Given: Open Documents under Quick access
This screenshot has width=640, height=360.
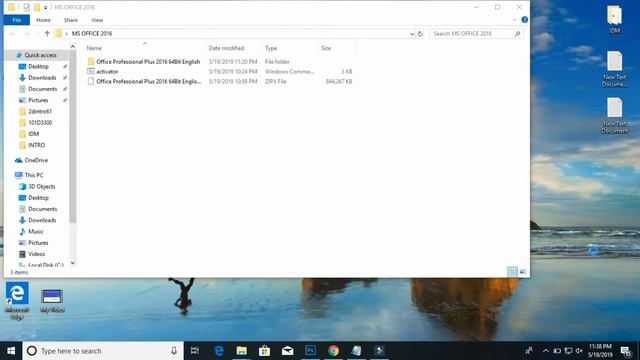Looking at the screenshot, I should click(42, 89).
